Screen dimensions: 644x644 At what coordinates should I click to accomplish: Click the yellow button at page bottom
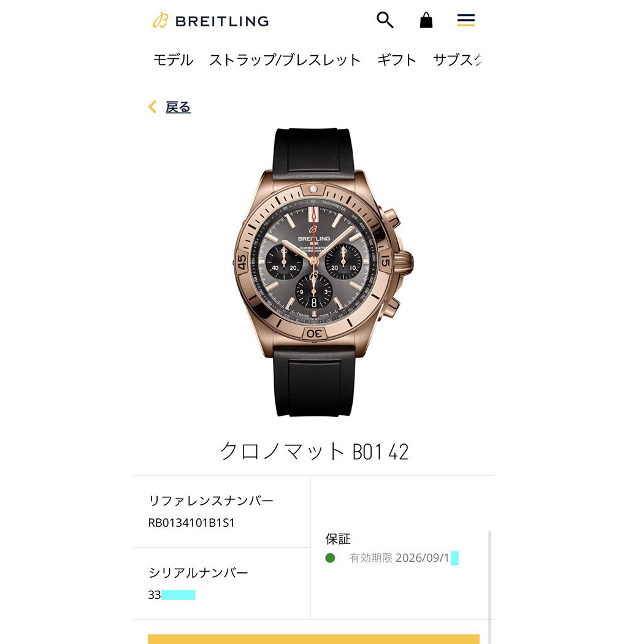coord(313,639)
